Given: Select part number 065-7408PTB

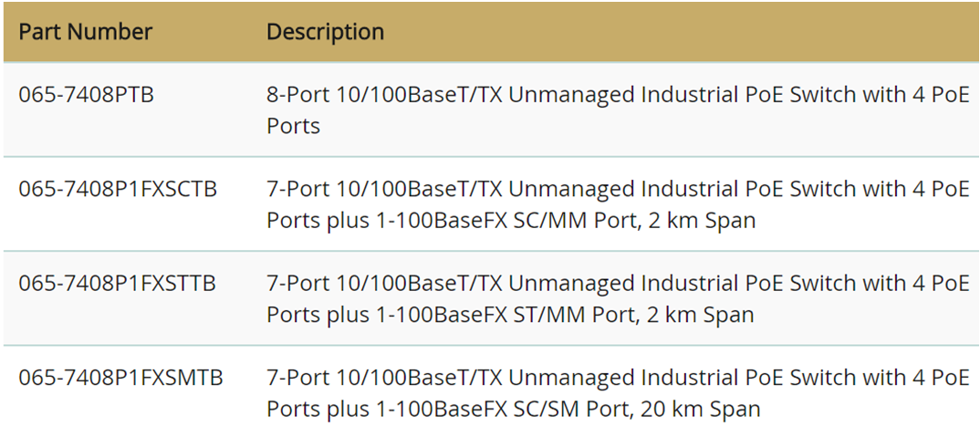Looking at the screenshot, I should [87, 95].
